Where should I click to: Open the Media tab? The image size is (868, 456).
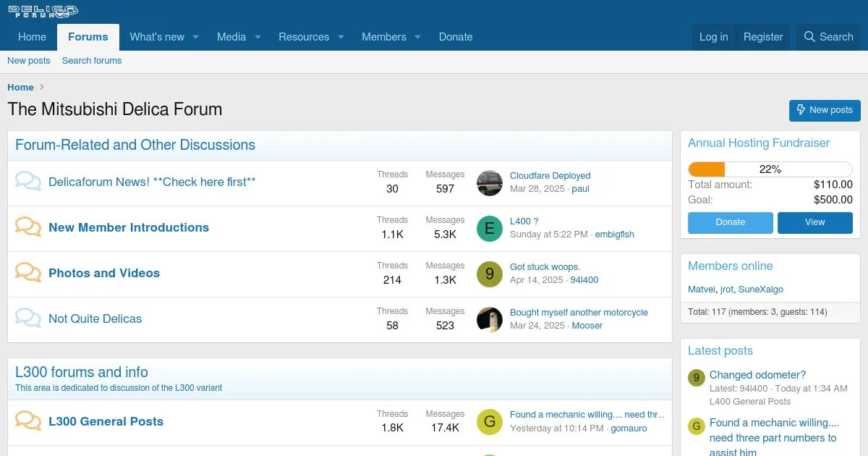231,37
